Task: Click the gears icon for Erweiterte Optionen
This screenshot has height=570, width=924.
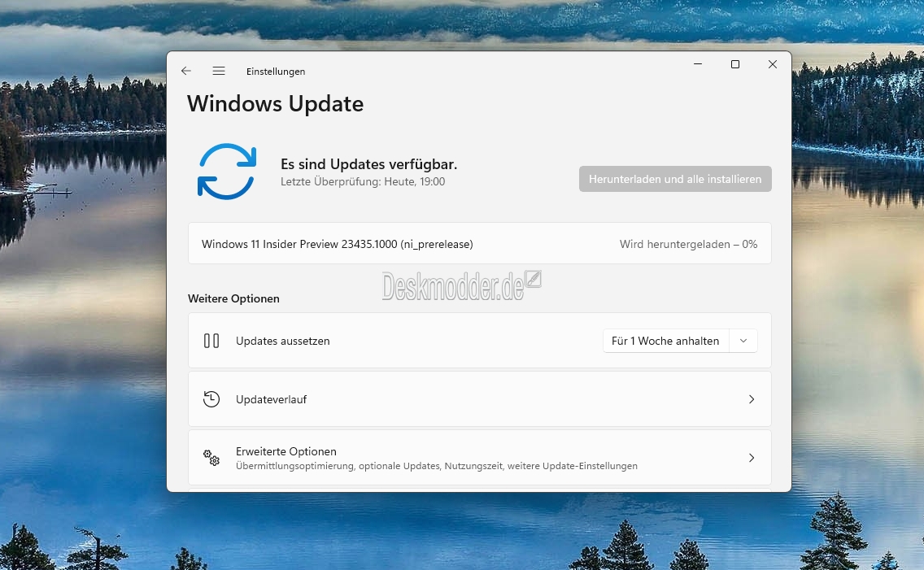Action: point(211,458)
